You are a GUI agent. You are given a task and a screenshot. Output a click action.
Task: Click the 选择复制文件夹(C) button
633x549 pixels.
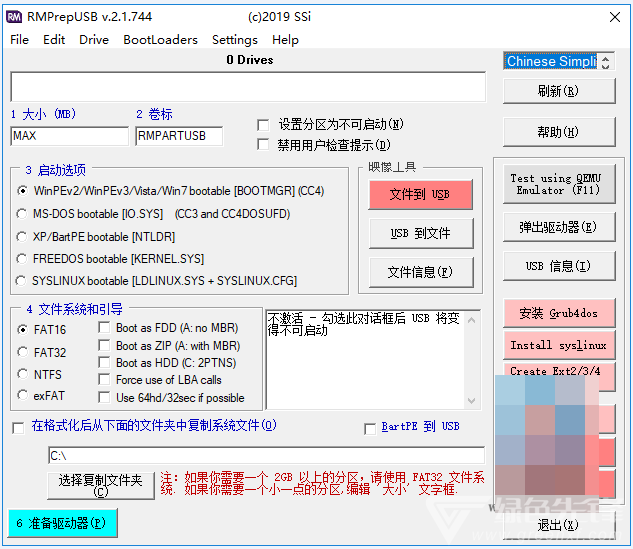(101, 486)
